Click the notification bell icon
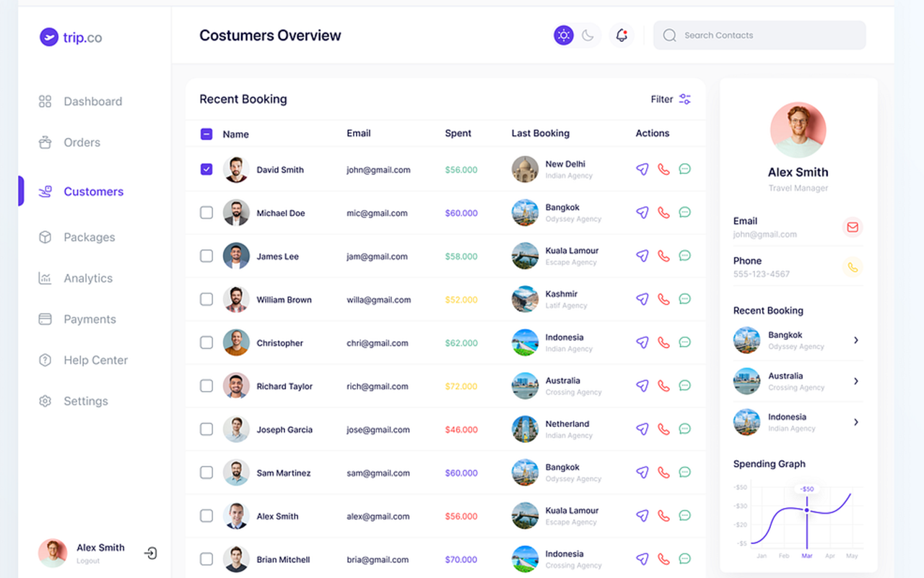 (622, 35)
